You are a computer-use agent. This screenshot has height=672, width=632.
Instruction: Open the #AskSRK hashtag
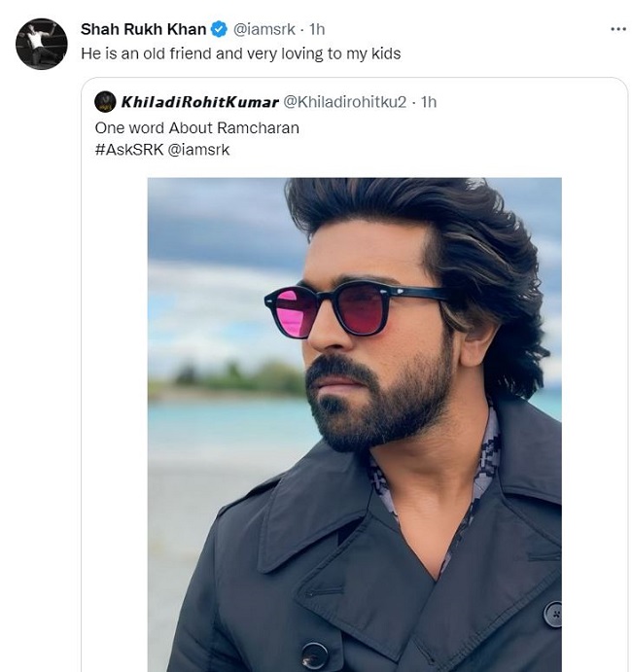[x=130, y=149]
